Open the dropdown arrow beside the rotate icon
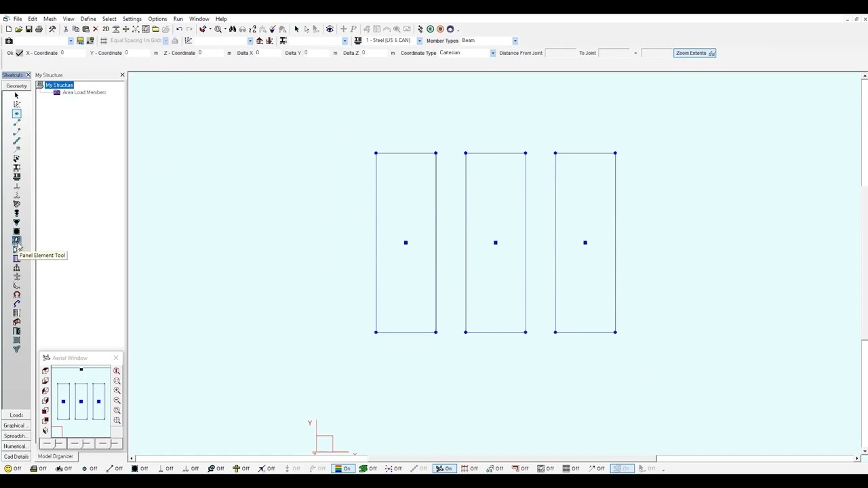Screen dimensions: 868x488 click(x=210, y=29)
